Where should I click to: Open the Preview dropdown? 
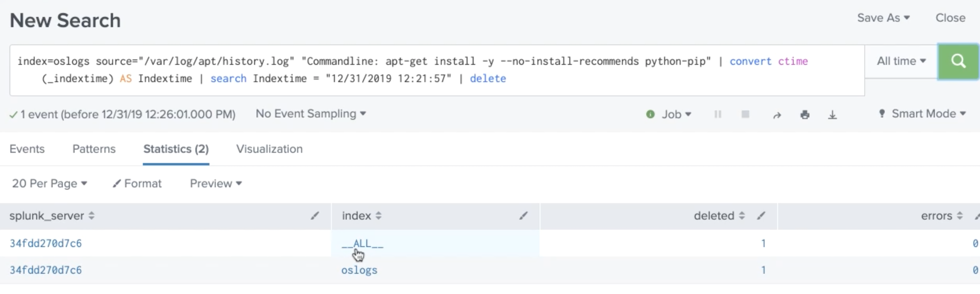216,184
